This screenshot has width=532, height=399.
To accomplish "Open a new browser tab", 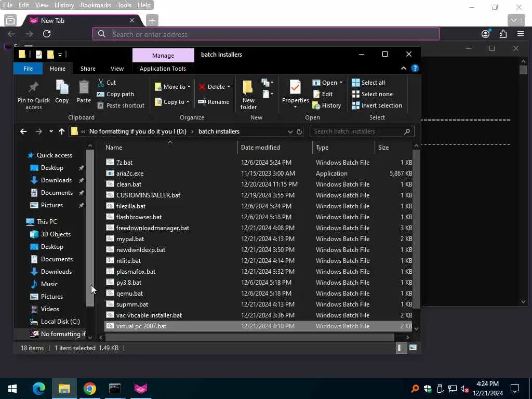I will point(152,21).
